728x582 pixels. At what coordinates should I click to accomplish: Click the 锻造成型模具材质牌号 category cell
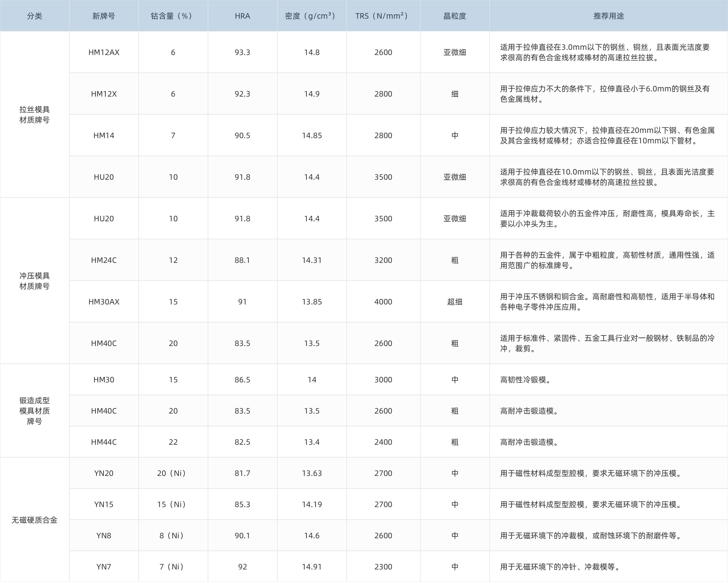pyautogui.click(x=34, y=411)
